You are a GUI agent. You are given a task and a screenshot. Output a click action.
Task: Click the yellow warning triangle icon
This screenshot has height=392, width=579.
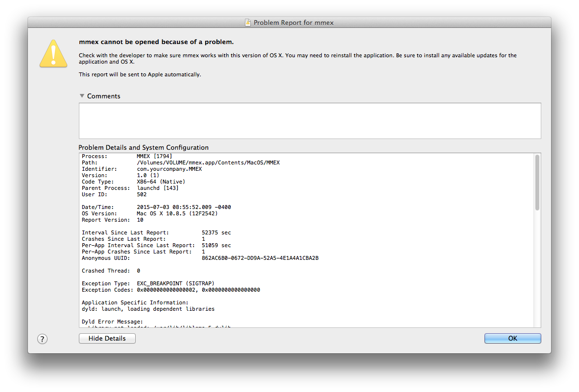(53, 53)
